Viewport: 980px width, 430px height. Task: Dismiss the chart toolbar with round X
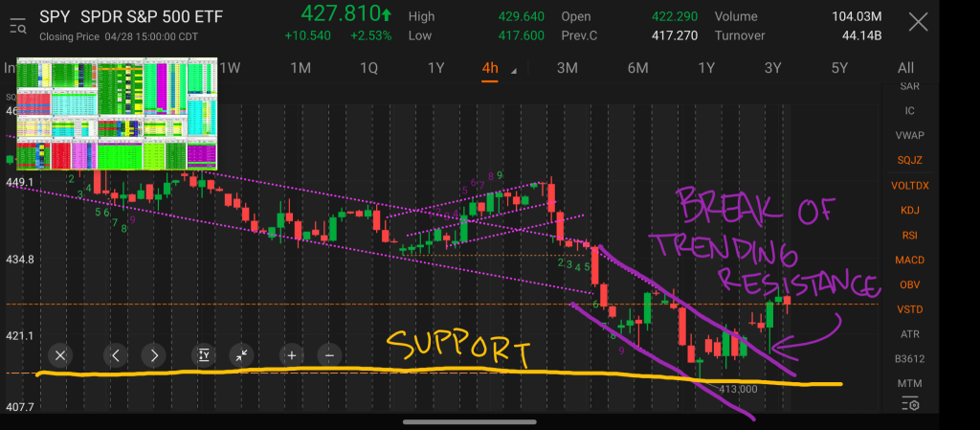pos(60,355)
